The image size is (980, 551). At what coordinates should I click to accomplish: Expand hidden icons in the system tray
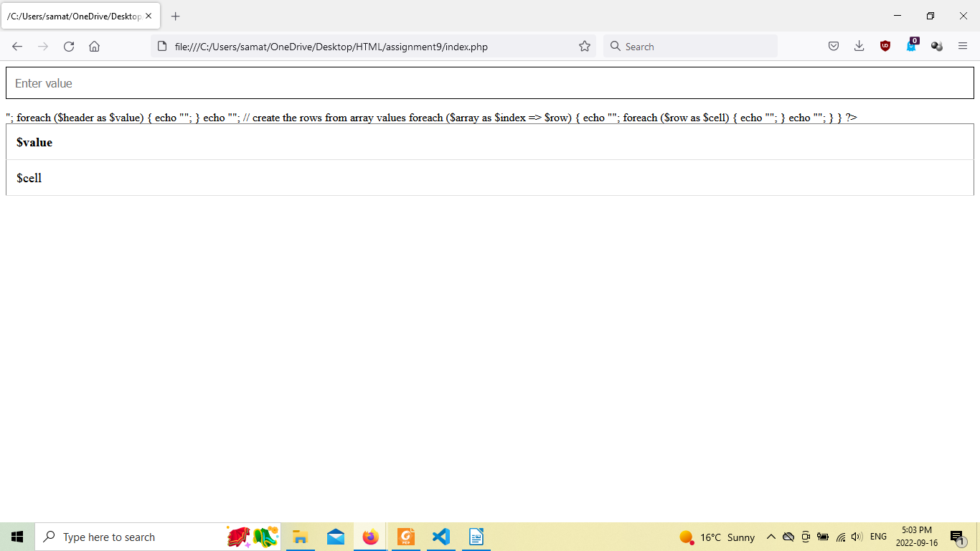(x=771, y=537)
